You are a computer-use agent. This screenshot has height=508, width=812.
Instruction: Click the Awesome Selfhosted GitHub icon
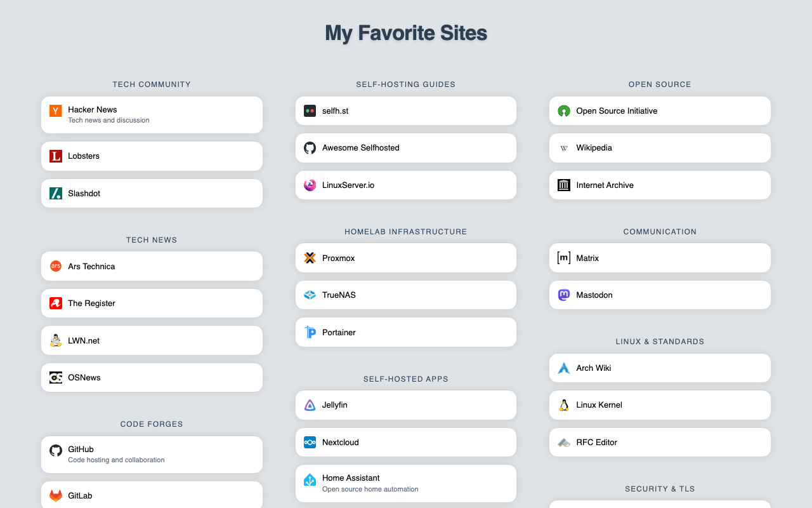pos(310,148)
